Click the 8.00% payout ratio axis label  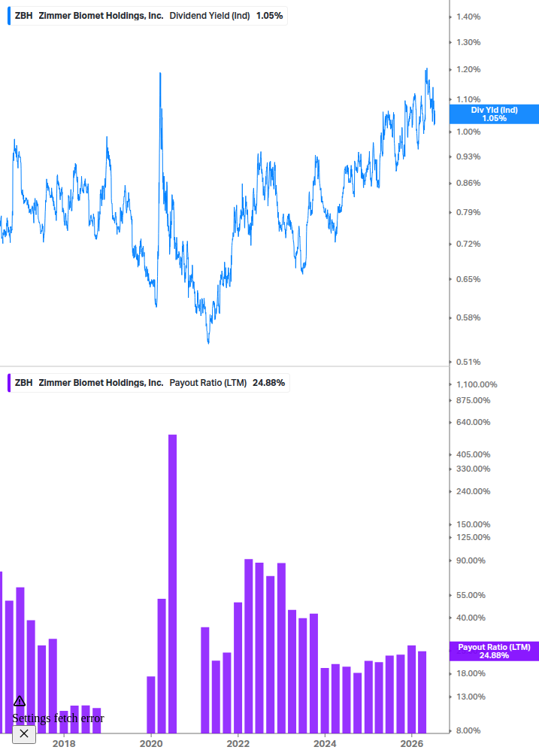tap(468, 731)
